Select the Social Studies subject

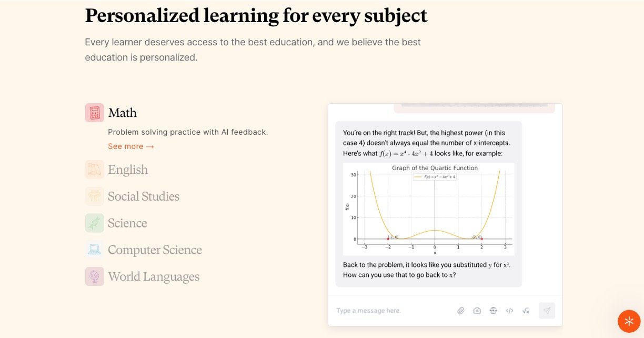coord(144,196)
